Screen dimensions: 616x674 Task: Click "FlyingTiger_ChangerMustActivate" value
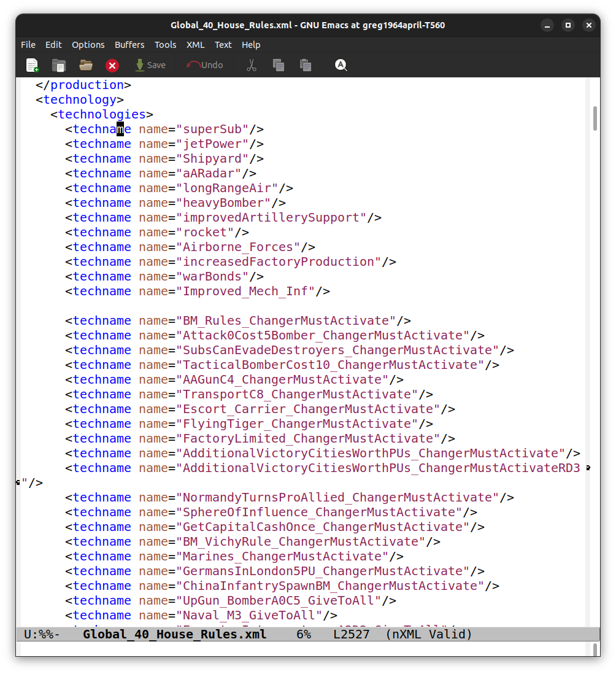[x=297, y=424]
